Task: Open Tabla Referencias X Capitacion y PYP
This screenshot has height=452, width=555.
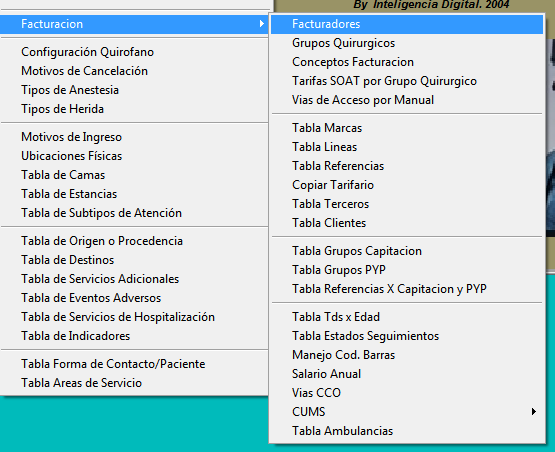Action: pyautogui.click(x=407, y=289)
